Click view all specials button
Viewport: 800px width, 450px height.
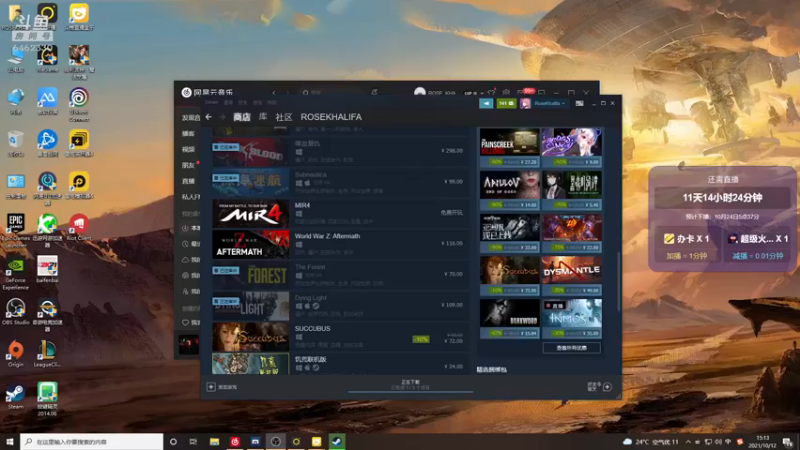coord(571,348)
